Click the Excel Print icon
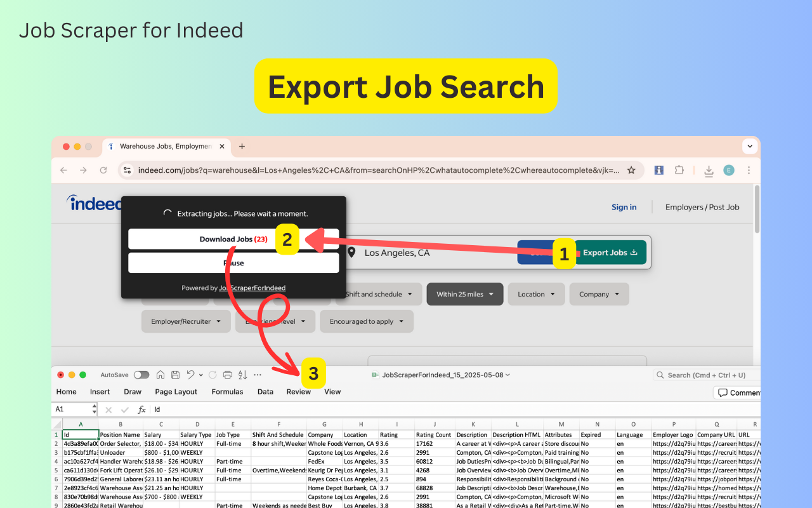This screenshot has width=812, height=508. (x=228, y=375)
